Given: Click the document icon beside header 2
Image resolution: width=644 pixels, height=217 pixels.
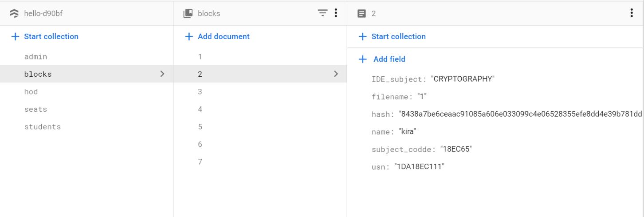Looking at the screenshot, I should pos(361,13).
